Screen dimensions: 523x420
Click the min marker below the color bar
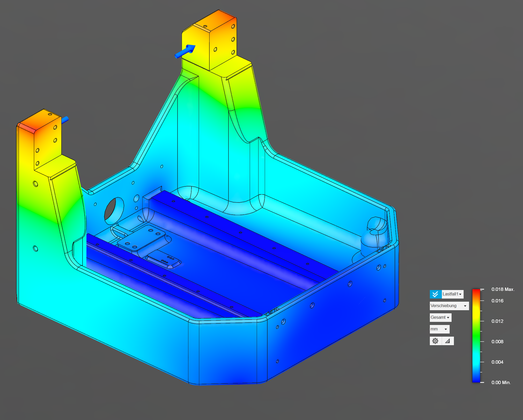click(x=482, y=382)
